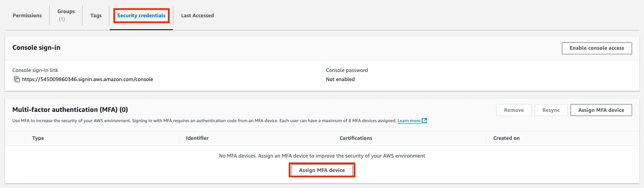
Task: Click Assign MFA device in the MFA header
Action: [601, 110]
